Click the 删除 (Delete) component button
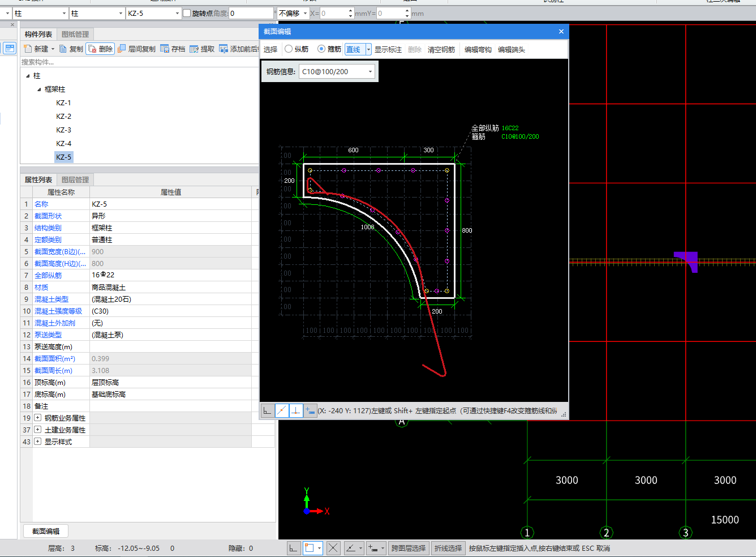This screenshot has width=756, height=557. pos(100,49)
